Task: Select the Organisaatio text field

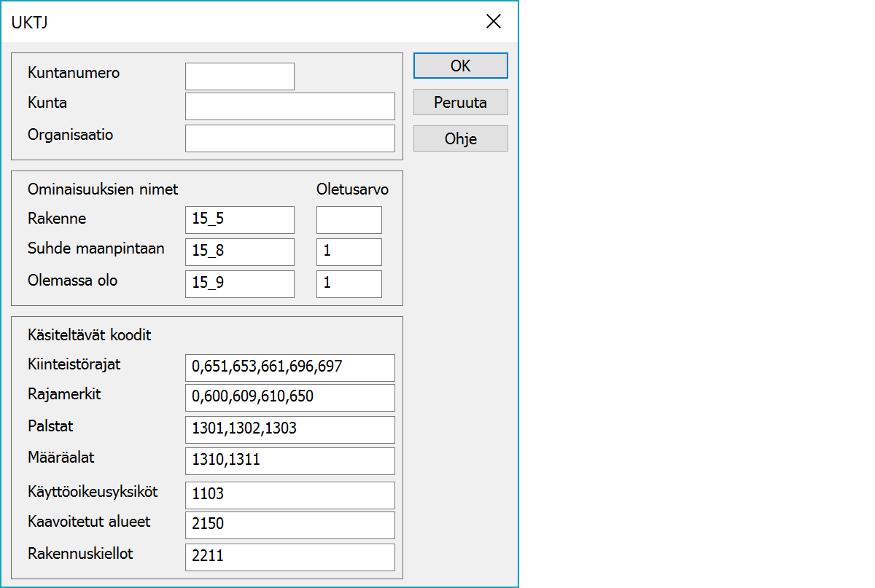Action: pos(289,138)
